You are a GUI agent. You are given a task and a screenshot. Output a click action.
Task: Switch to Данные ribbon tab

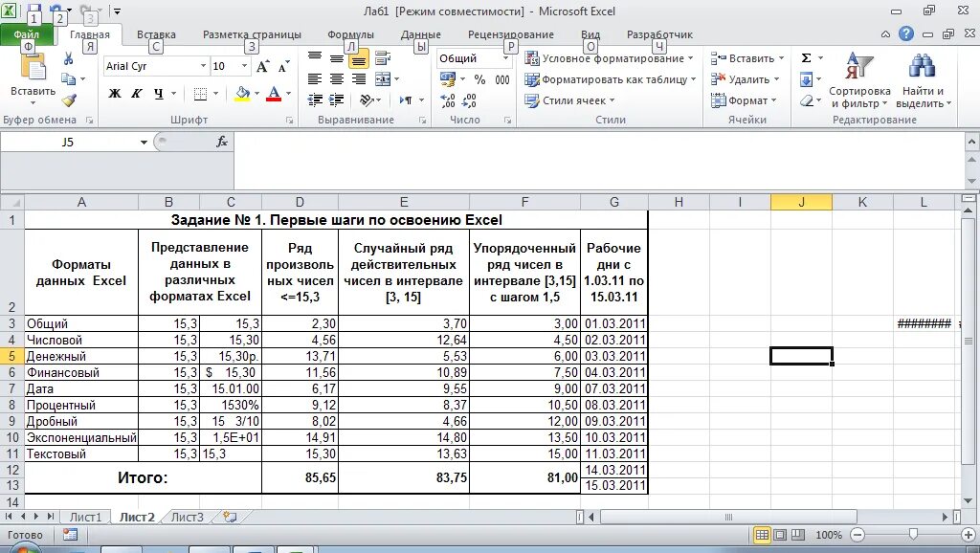421,34
